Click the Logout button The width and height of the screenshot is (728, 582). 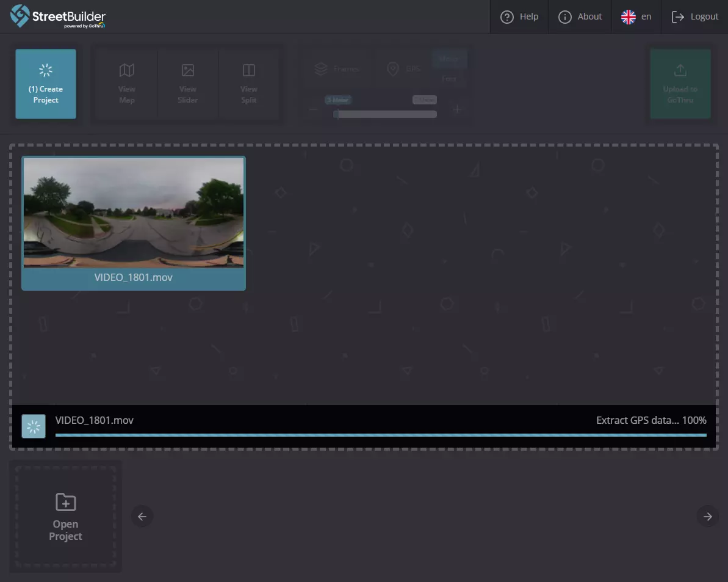point(694,16)
